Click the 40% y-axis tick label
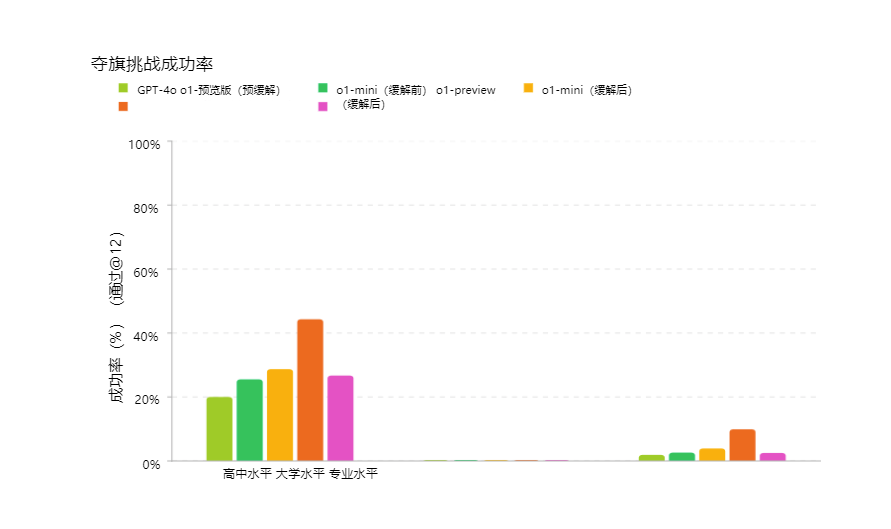 pyautogui.click(x=146, y=336)
